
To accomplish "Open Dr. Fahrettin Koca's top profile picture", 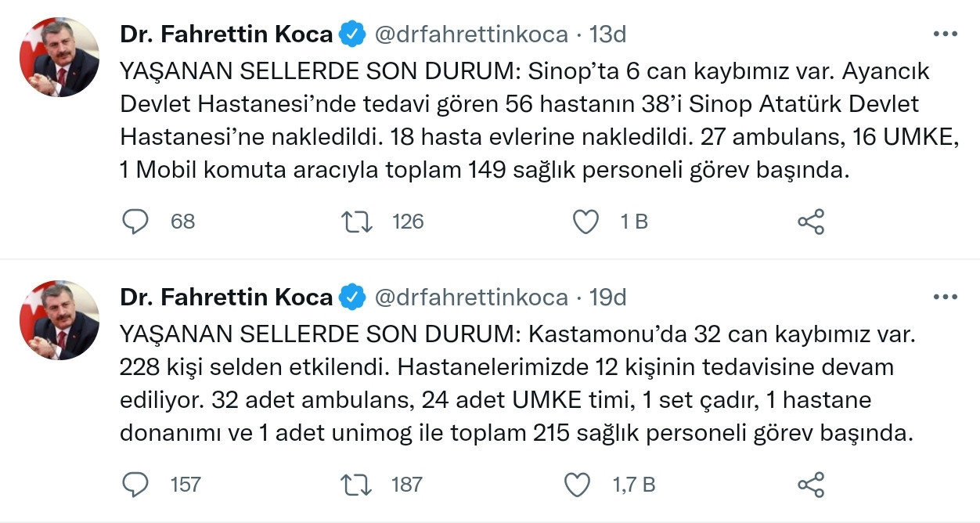I will pyautogui.click(x=59, y=56).
